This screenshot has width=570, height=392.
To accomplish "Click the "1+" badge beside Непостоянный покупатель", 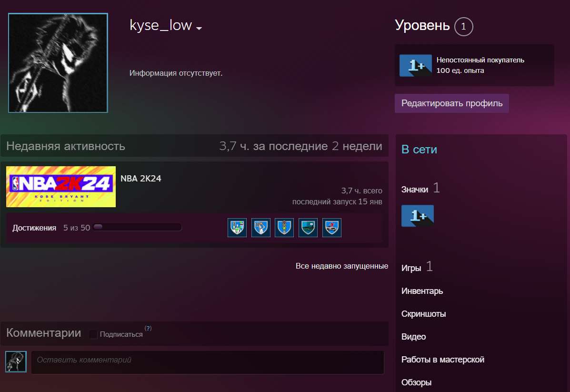I will click(415, 65).
